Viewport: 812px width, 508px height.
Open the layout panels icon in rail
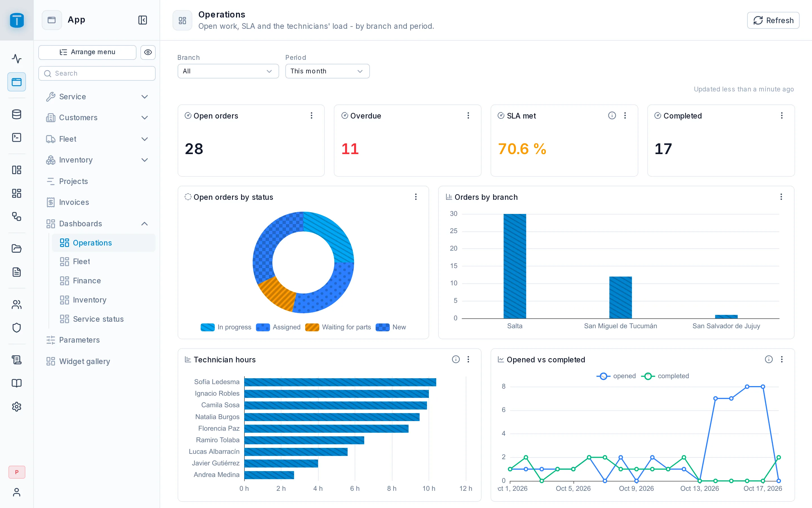(16, 170)
